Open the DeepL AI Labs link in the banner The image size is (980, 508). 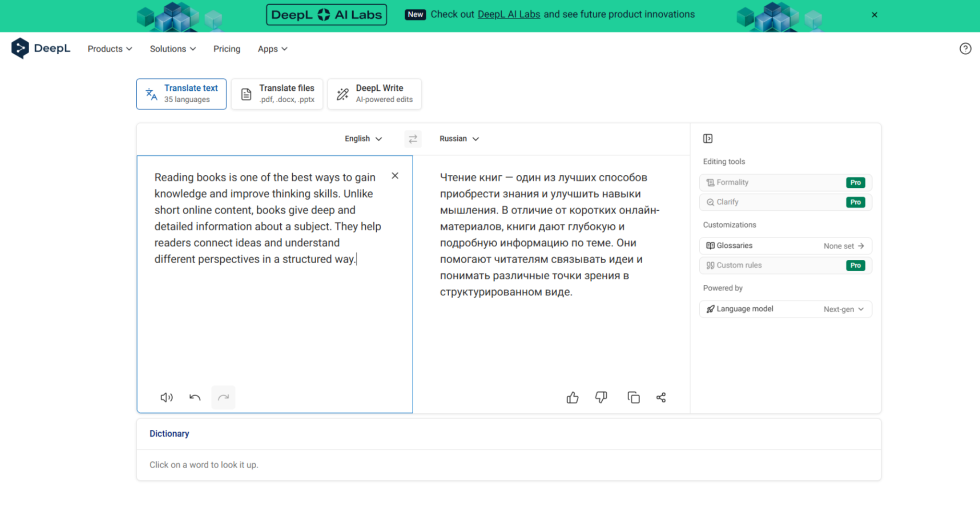508,14
